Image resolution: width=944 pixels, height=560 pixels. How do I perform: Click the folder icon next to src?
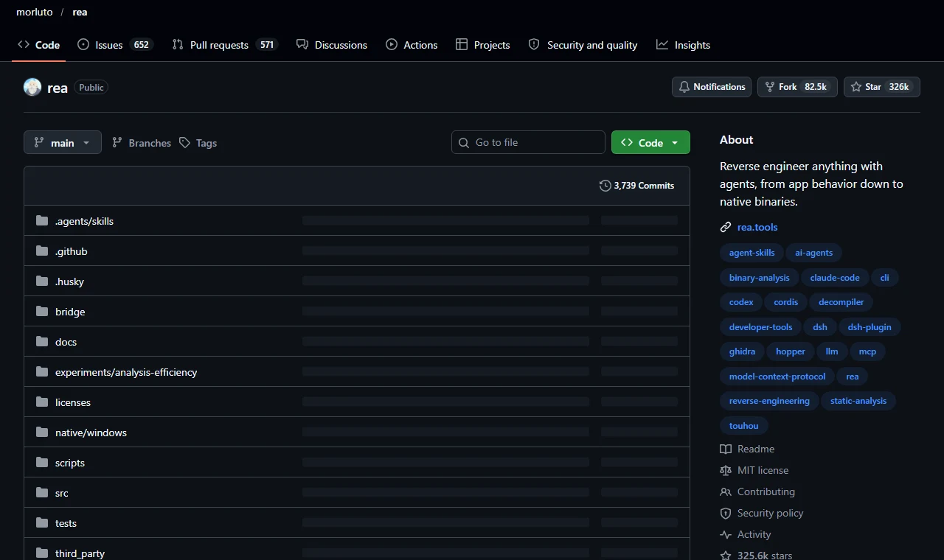(42, 493)
